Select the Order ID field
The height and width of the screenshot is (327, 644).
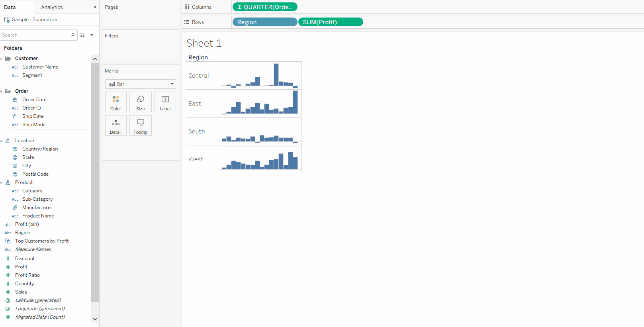[x=31, y=108]
